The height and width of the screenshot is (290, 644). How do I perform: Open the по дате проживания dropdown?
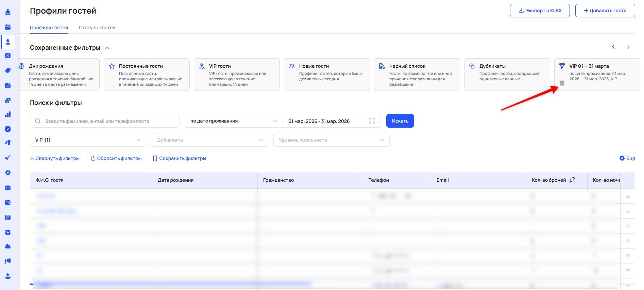click(x=234, y=121)
